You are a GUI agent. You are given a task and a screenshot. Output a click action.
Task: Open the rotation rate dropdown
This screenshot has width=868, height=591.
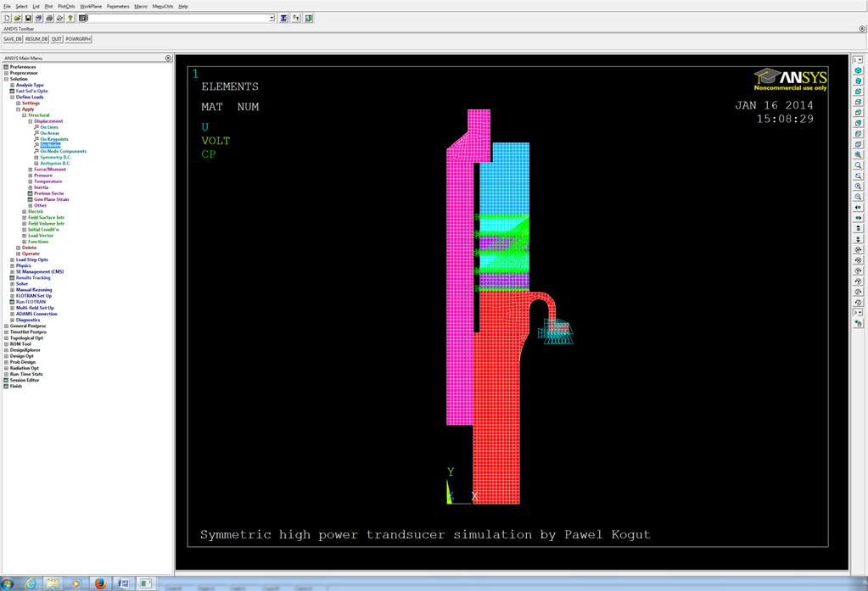(858, 313)
